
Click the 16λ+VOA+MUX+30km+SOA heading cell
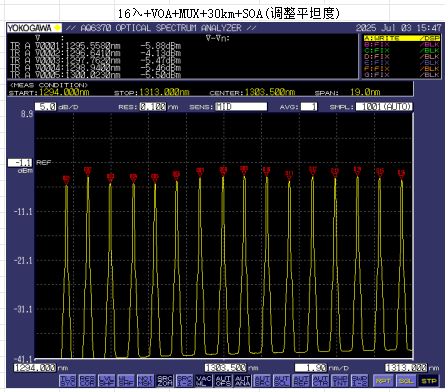[x=229, y=14]
